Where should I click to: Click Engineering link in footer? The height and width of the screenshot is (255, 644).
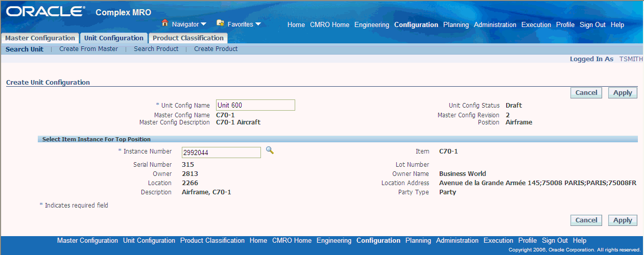[x=334, y=240]
